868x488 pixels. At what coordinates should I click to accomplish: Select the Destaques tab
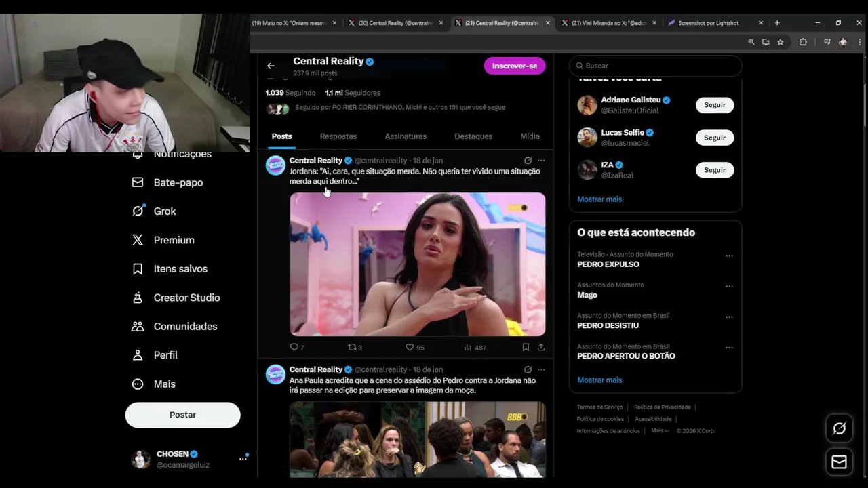473,136
